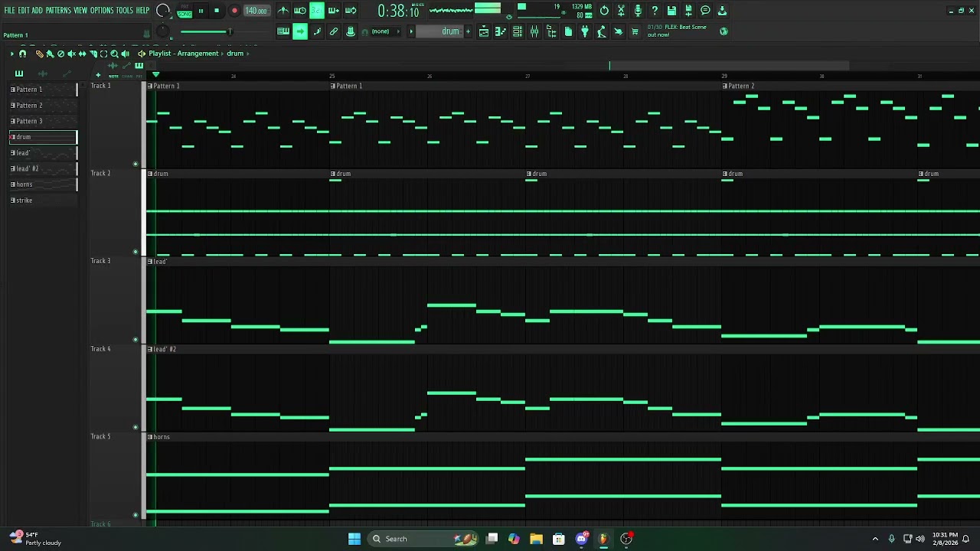
Task: Open the PATTERNS menu
Action: coord(58,10)
